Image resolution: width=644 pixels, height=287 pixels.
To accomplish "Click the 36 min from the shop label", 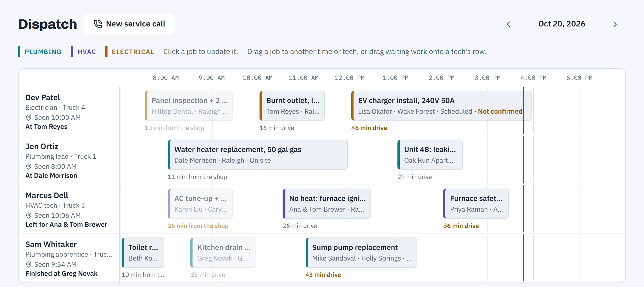I will pos(198,226).
